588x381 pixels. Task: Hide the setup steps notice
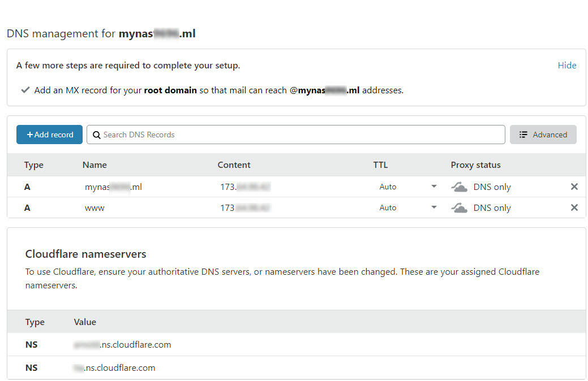566,65
